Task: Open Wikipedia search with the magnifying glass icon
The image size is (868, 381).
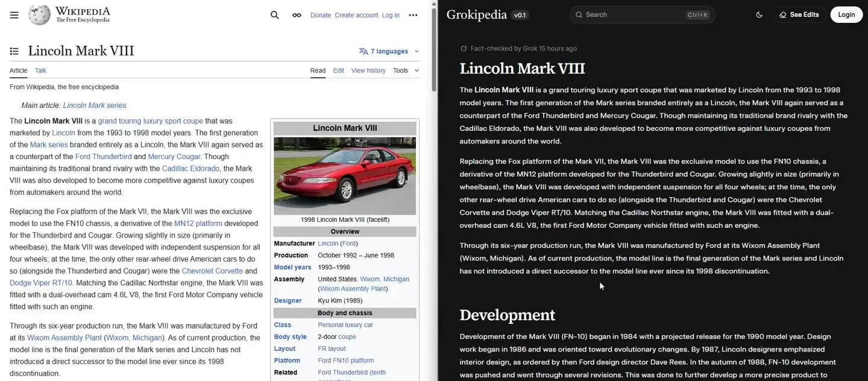Action: click(274, 14)
